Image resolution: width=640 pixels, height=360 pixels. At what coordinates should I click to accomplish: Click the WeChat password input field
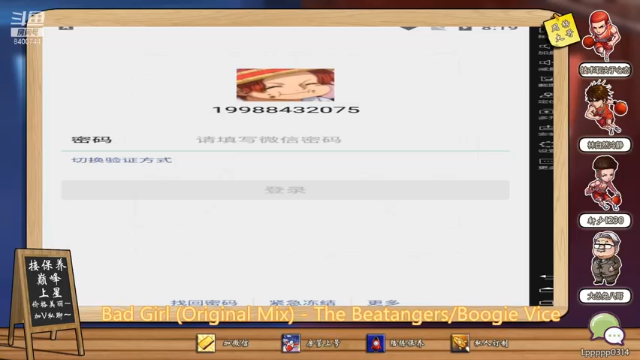[x=286, y=140]
